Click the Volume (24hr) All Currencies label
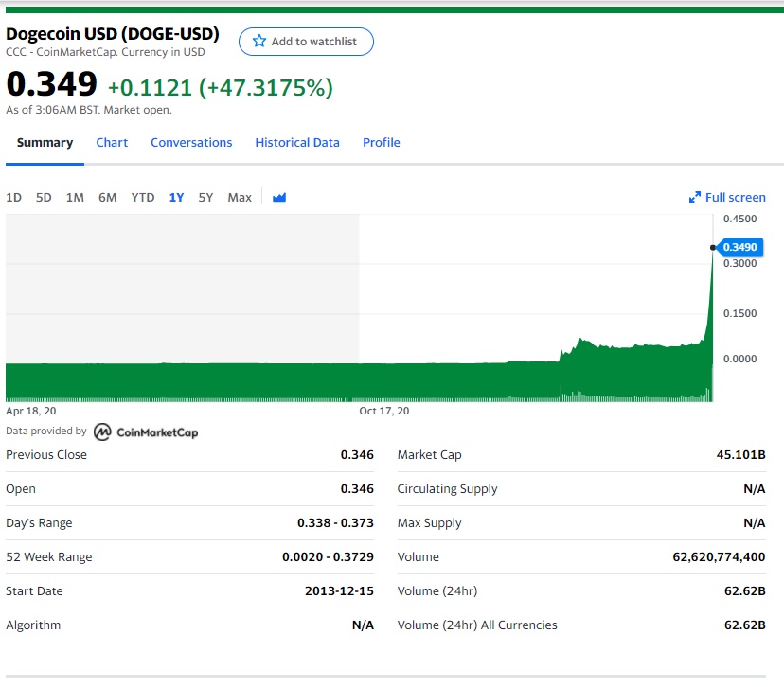 tap(477, 625)
